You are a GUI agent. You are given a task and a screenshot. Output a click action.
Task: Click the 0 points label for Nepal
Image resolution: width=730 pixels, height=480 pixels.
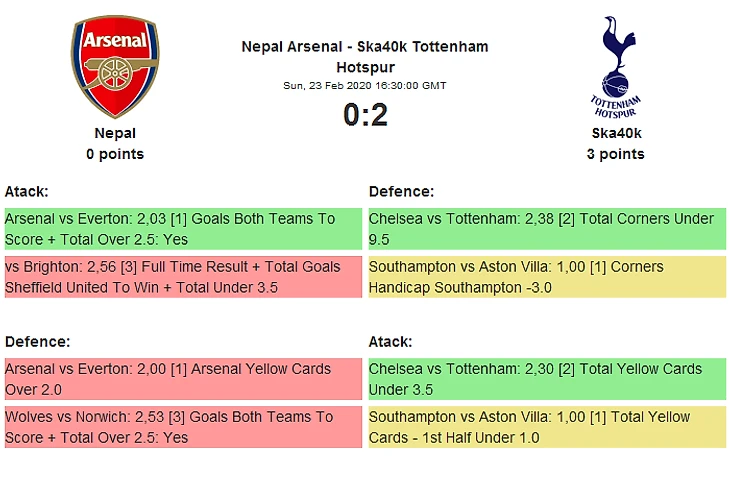115,154
